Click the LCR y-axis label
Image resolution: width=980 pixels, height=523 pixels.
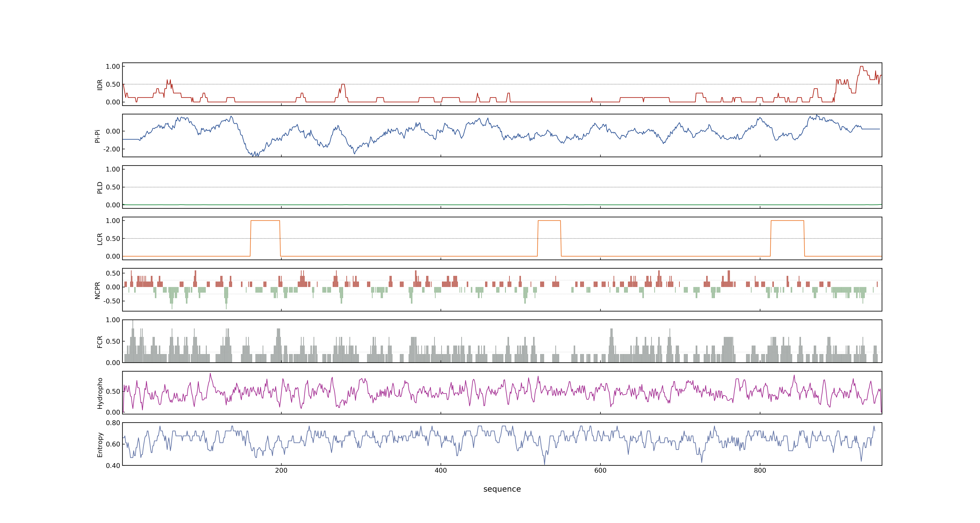(100, 239)
